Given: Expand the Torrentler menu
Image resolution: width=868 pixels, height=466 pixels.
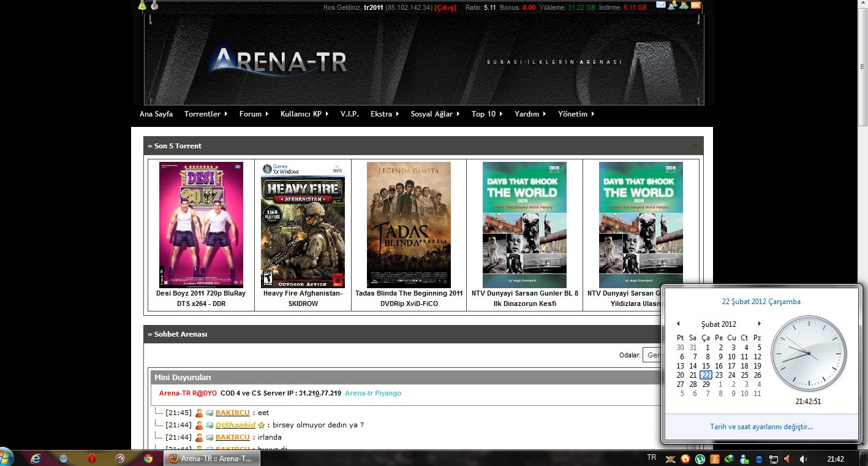Looking at the screenshot, I should click(206, 114).
